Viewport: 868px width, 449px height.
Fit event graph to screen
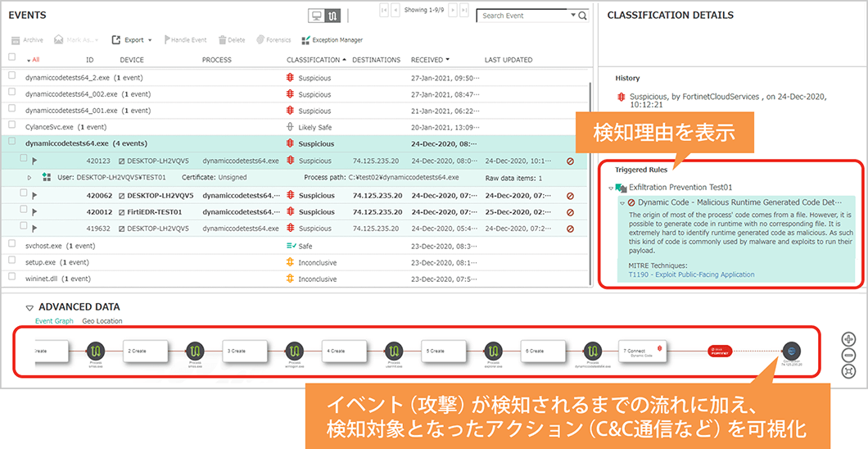coord(848,370)
